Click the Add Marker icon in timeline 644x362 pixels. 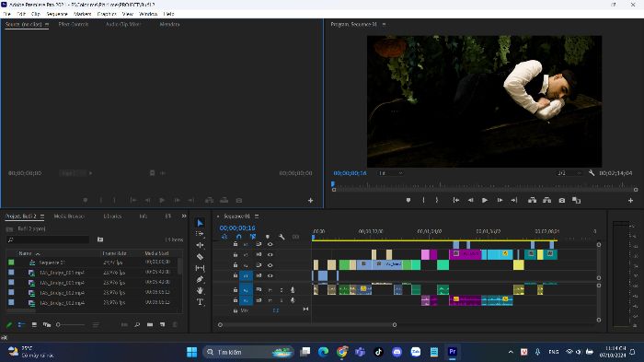pos(268,237)
